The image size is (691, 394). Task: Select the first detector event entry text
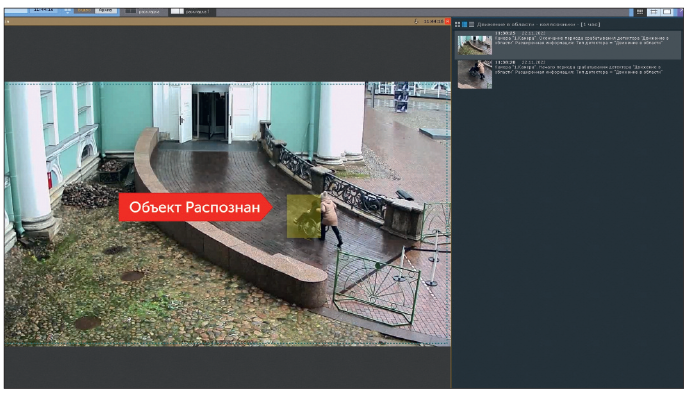coord(581,41)
